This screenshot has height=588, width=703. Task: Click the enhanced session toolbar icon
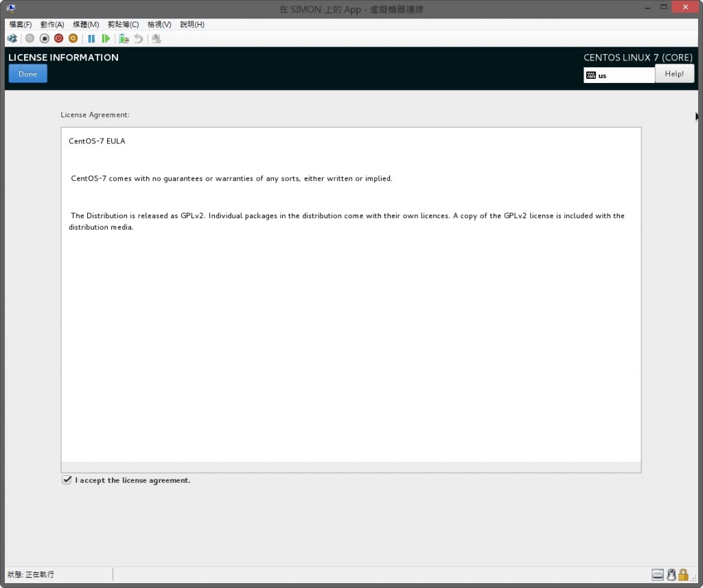pyautogui.click(x=156, y=38)
